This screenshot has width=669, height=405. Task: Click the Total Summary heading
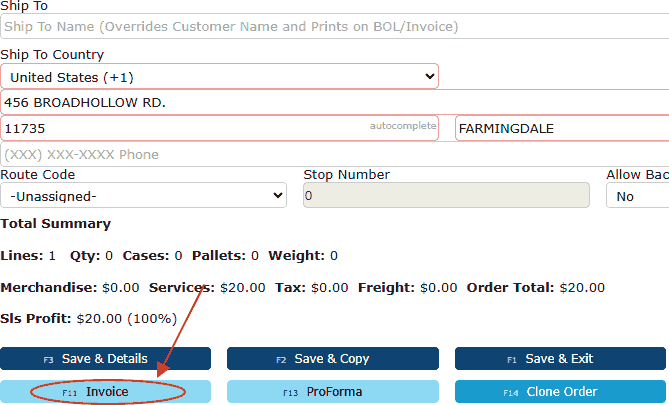(56, 224)
